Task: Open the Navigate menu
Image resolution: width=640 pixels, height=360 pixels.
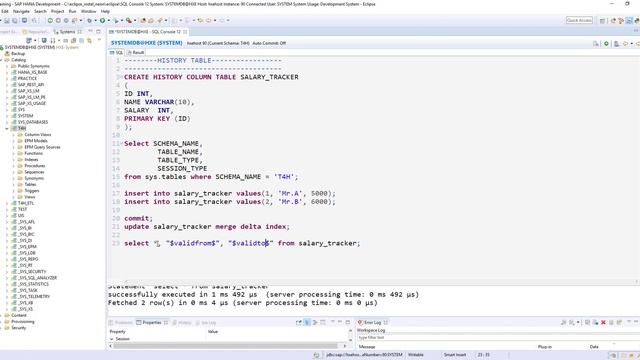Action: 21,11
